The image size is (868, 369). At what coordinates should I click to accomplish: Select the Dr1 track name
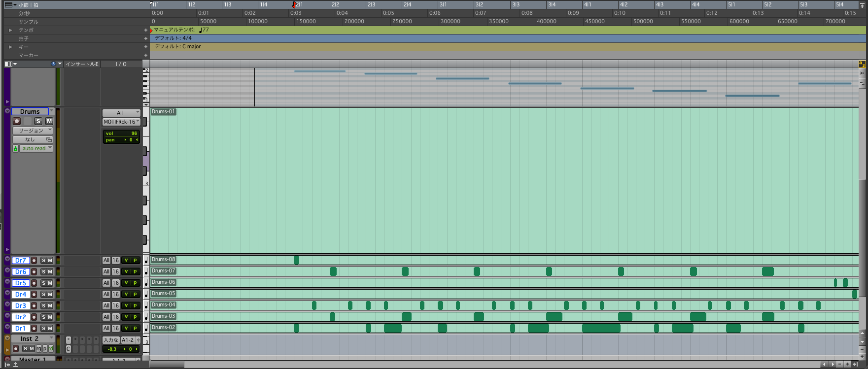(20, 329)
